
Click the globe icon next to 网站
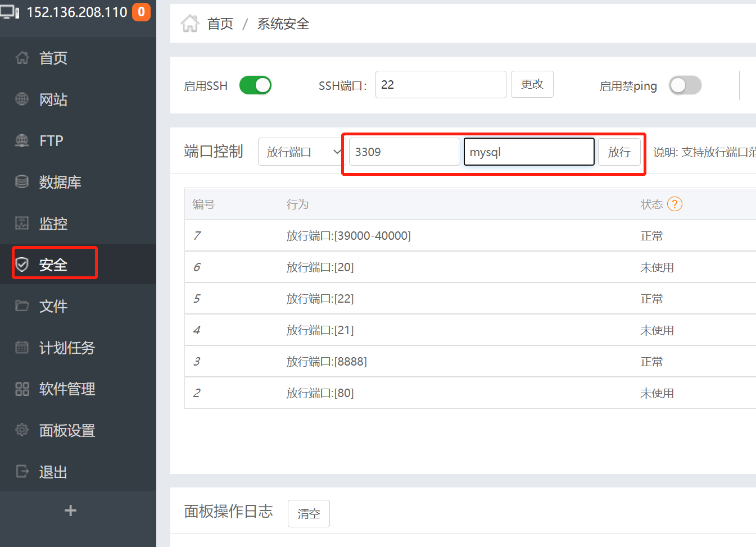click(x=22, y=99)
